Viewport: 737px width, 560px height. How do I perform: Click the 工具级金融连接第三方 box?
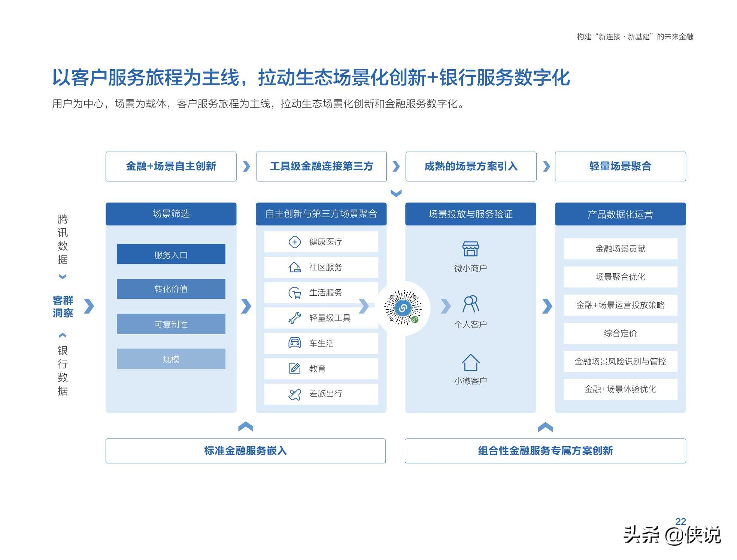tap(321, 166)
